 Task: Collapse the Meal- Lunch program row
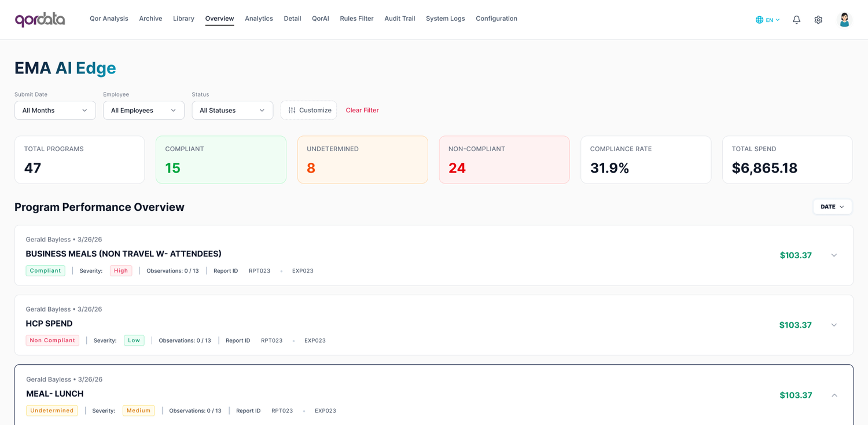(834, 395)
